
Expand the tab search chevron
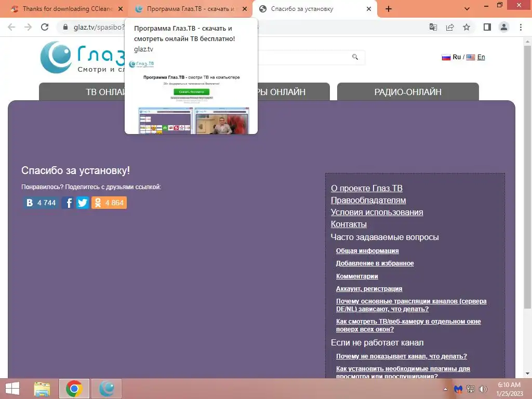(467, 9)
